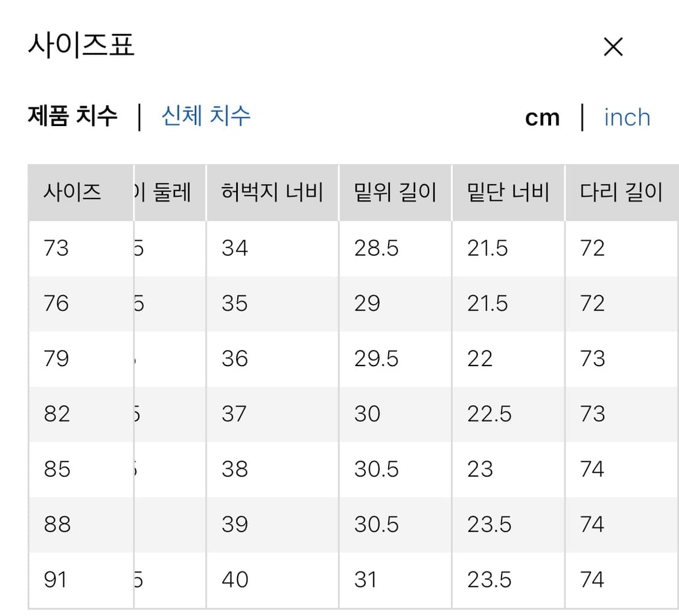Click the 밑단 너비 column header
Image resolution: width=679 pixels, height=616 pixels.
pyautogui.click(x=506, y=192)
